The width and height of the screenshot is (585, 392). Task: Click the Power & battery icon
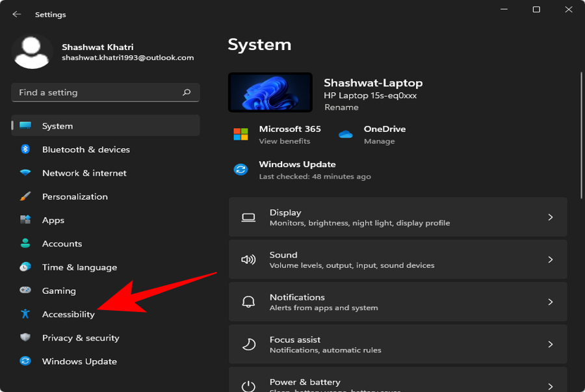tap(248, 386)
